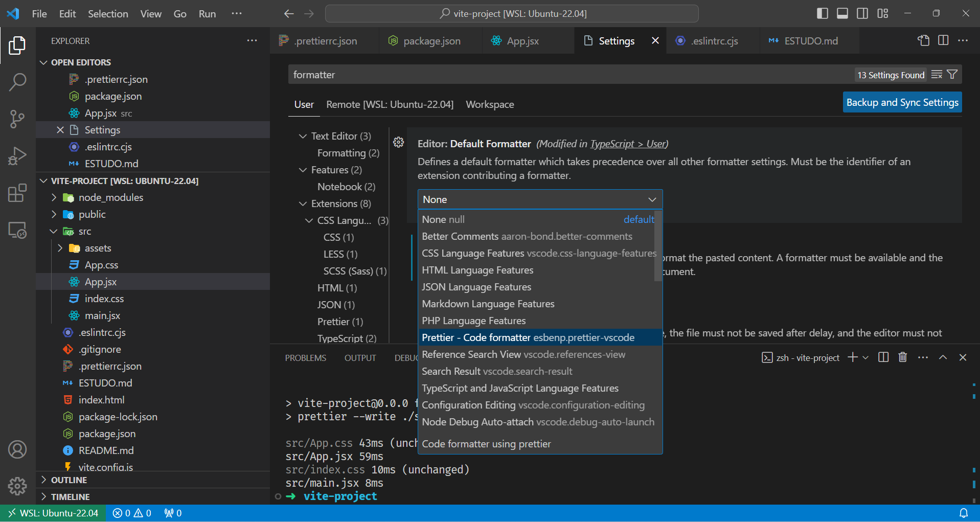
Task: Click the WSL: Ubuntu-22.04 remote indicator
Action: (x=53, y=513)
